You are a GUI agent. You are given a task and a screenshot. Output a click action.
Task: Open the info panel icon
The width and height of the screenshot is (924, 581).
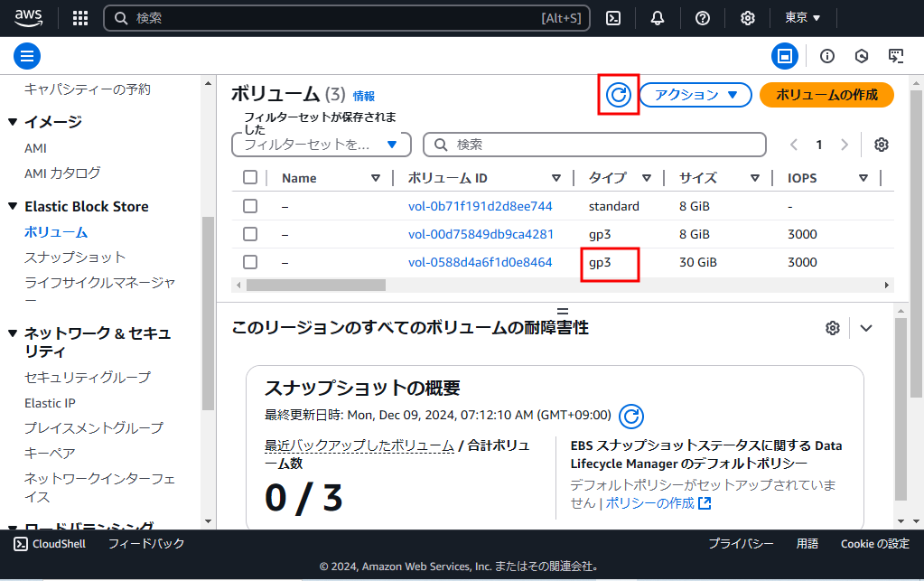(827, 56)
